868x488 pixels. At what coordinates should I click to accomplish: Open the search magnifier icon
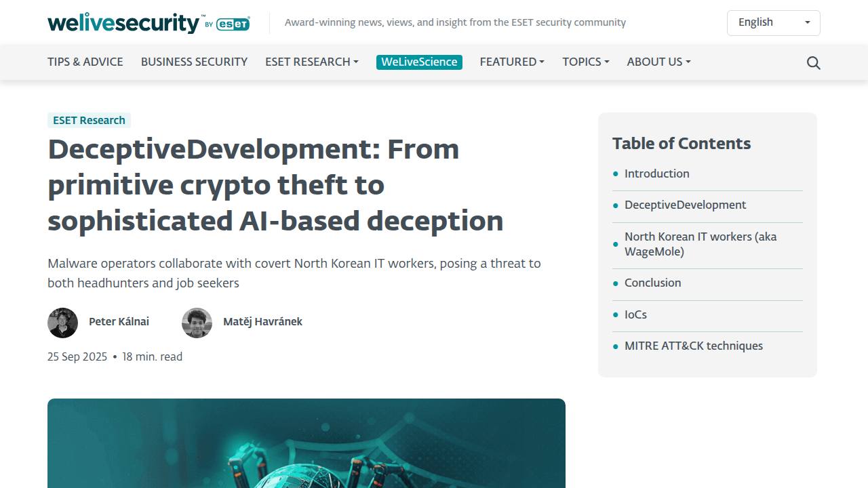(x=814, y=63)
